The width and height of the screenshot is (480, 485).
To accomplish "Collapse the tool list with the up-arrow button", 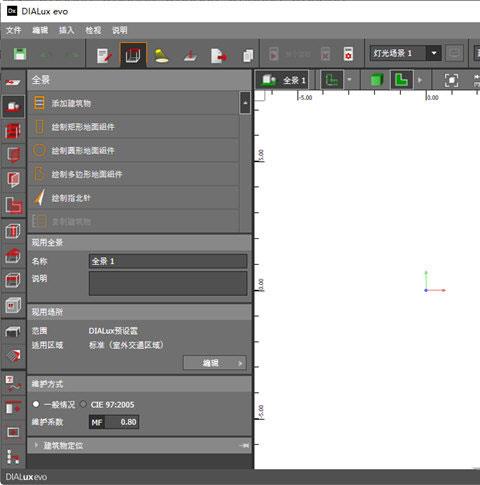I will click(245, 103).
